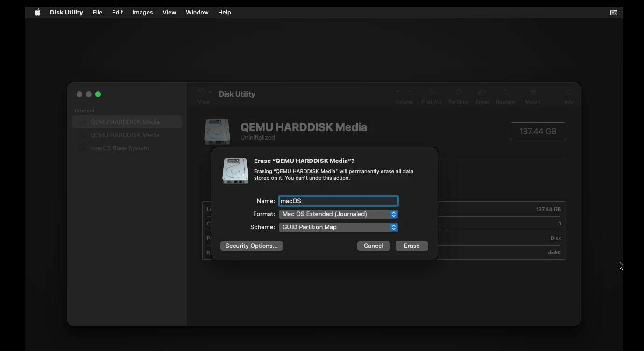Click the First Aid toolbar icon
The width and height of the screenshot is (644, 351).
tap(431, 92)
